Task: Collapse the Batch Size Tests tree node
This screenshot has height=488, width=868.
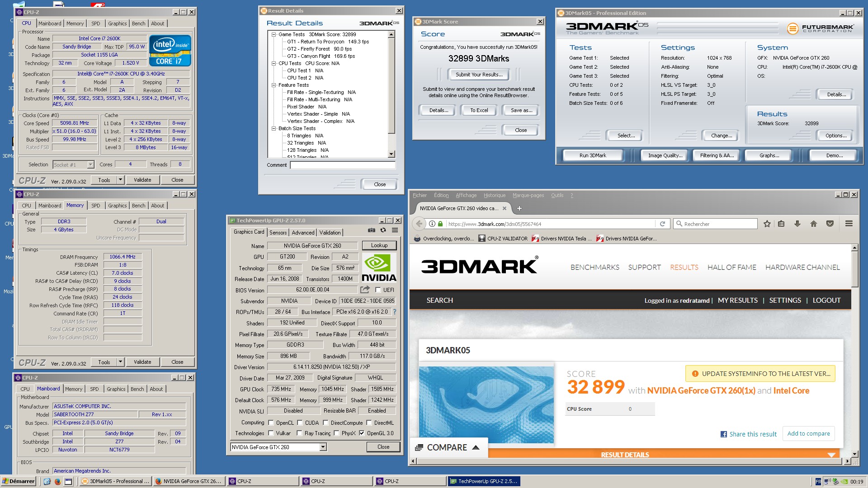Action: pos(274,128)
